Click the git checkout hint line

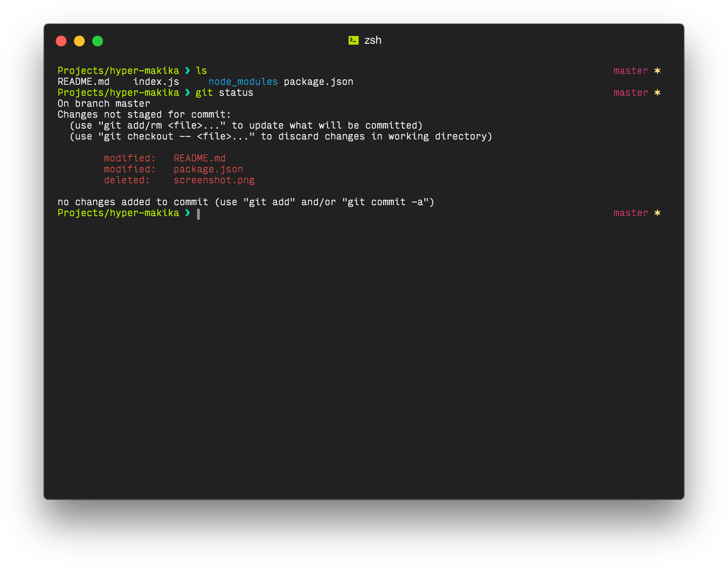281,136
